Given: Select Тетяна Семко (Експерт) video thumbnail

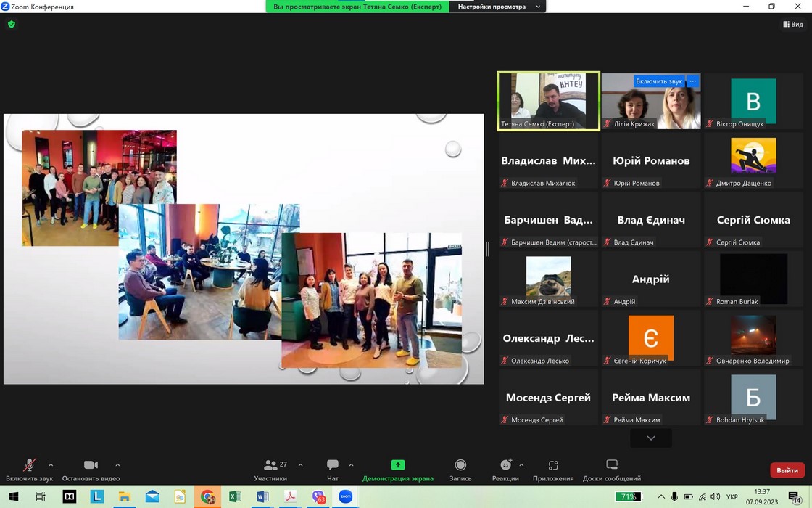Looking at the screenshot, I should pos(548,101).
